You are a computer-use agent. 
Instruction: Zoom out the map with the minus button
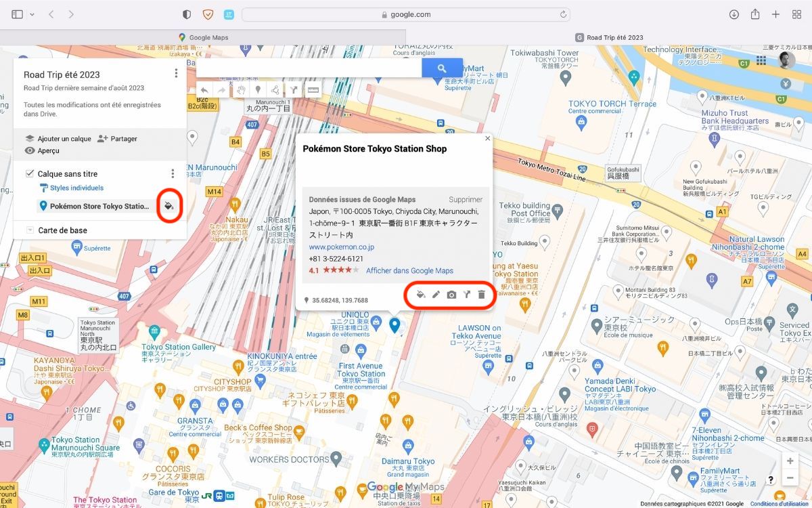[x=790, y=478]
